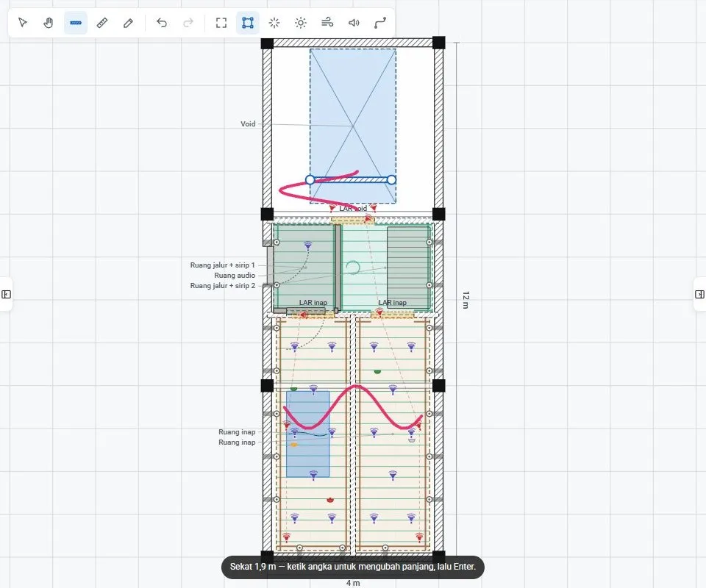Click the upper 'Ruang inap' label

coord(237,432)
